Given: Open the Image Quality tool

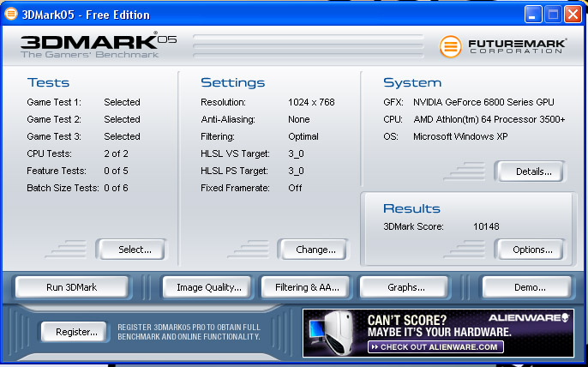Looking at the screenshot, I should 207,287.
